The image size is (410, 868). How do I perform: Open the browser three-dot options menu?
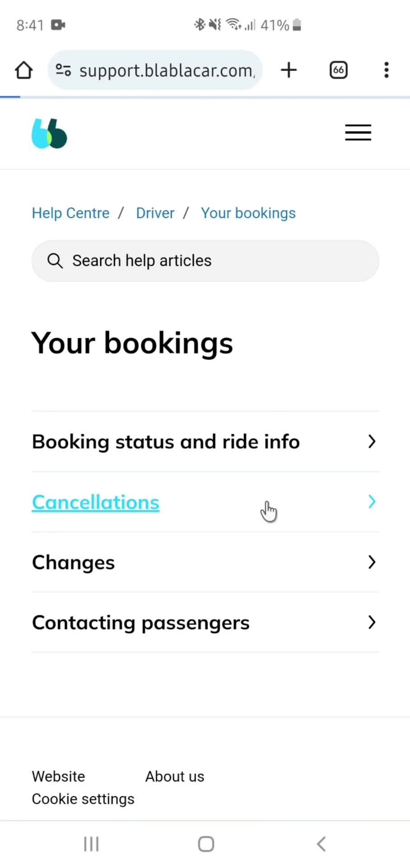coord(386,70)
